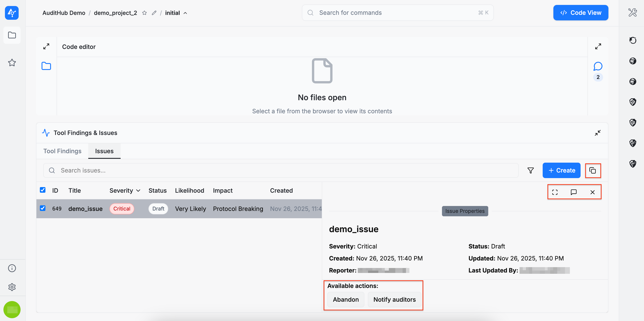
Task: Collapse the Tool Findings & Issues panel
Action: coord(598,133)
